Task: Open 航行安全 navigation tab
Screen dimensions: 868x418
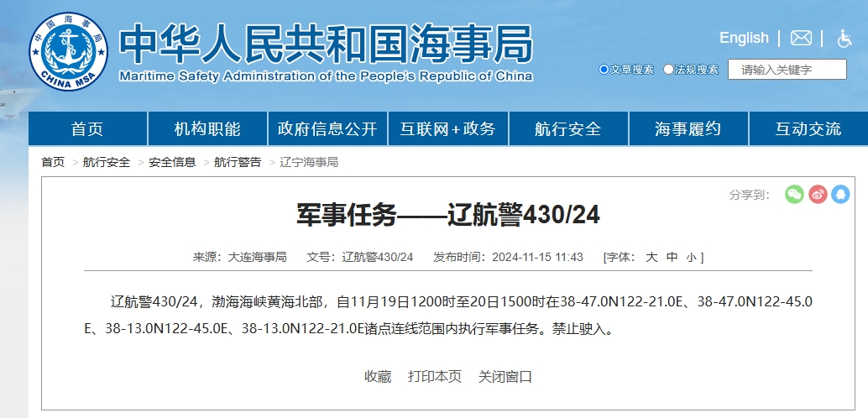Action: (x=568, y=128)
